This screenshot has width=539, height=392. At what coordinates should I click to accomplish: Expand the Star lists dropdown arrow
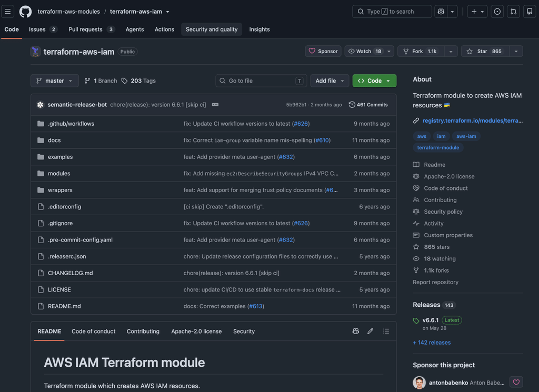pos(516,51)
